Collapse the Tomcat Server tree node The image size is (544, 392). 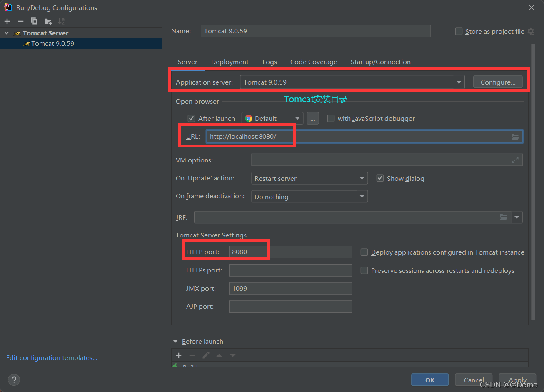click(7, 33)
